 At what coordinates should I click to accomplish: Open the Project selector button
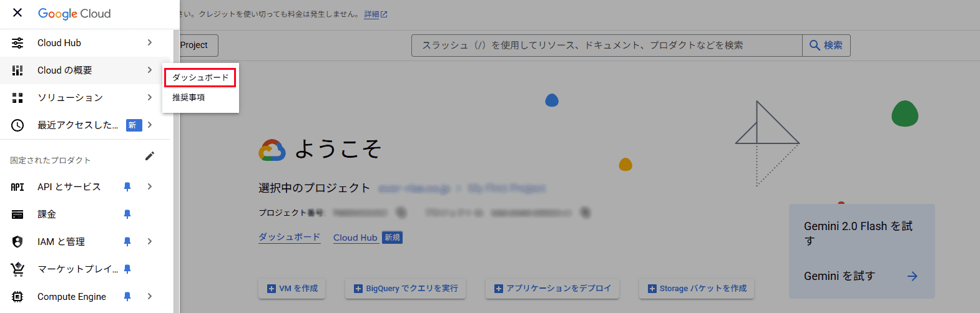click(x=198, y=46)
